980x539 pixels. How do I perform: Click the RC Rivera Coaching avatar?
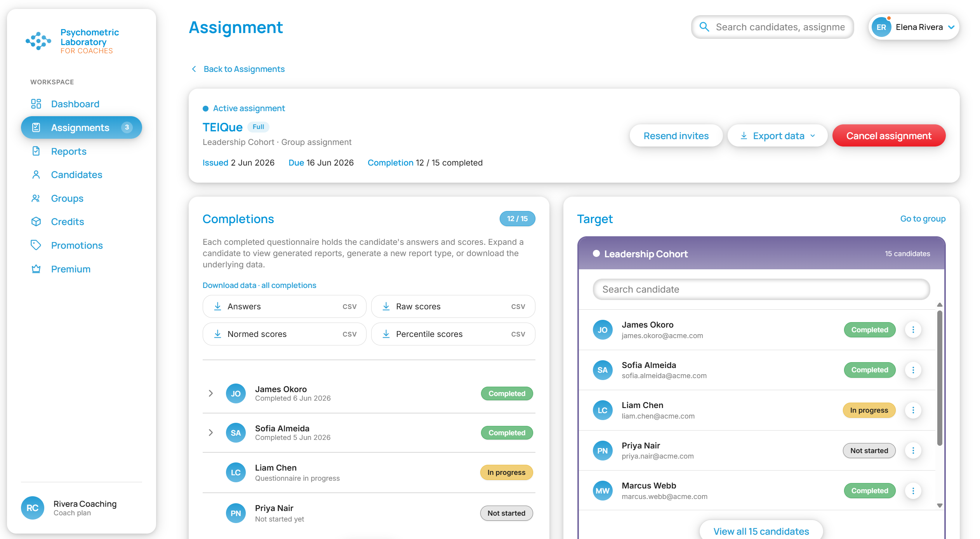tap(32, 508)
